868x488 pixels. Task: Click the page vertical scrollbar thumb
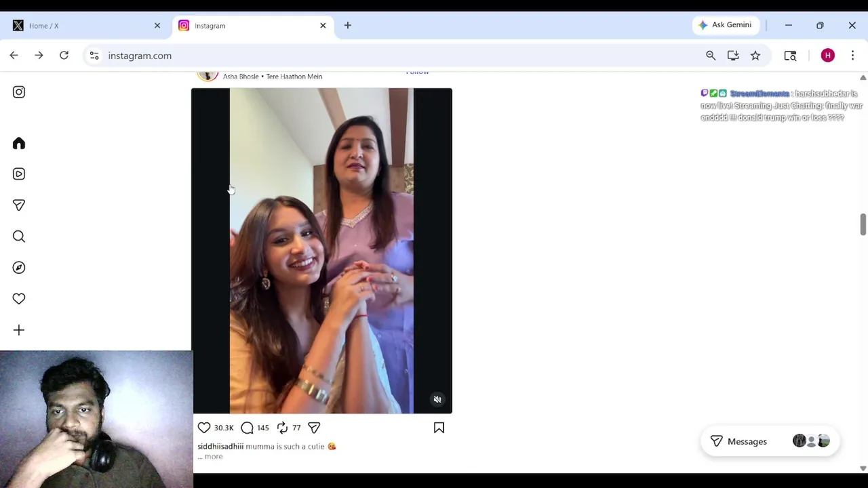coord(863,224)
